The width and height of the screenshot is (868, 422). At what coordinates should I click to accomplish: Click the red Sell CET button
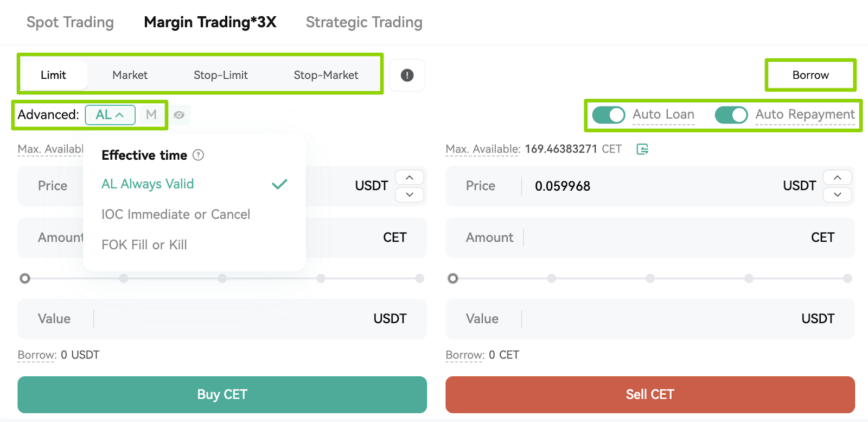pos(650,394)
